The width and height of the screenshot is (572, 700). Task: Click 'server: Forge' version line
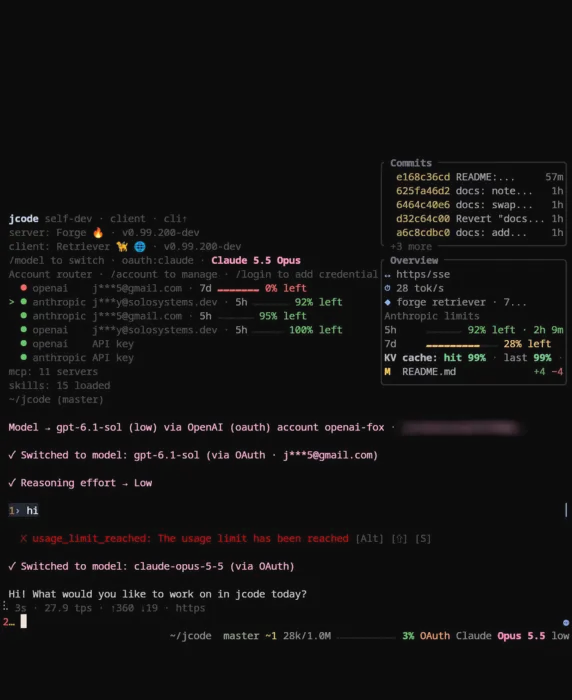[104, 233]
